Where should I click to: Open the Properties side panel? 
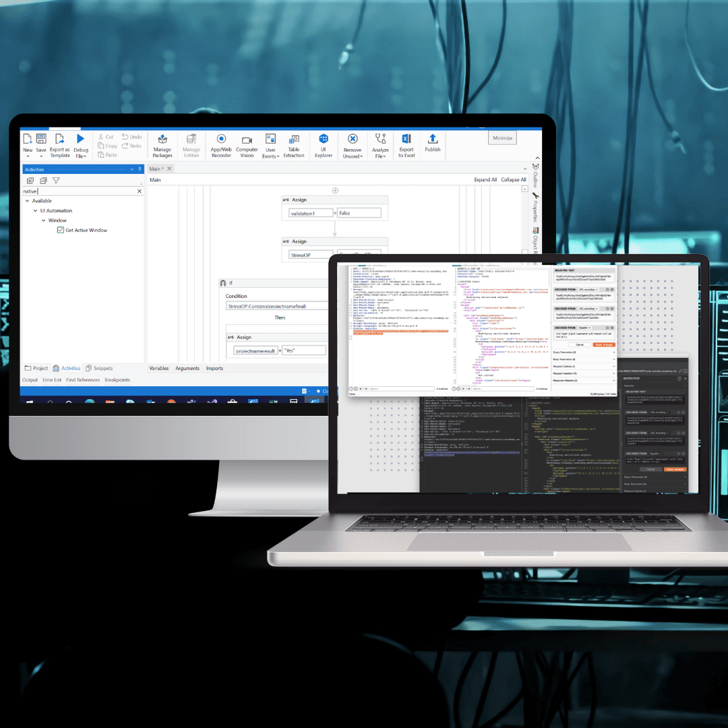tap(535, 208)
